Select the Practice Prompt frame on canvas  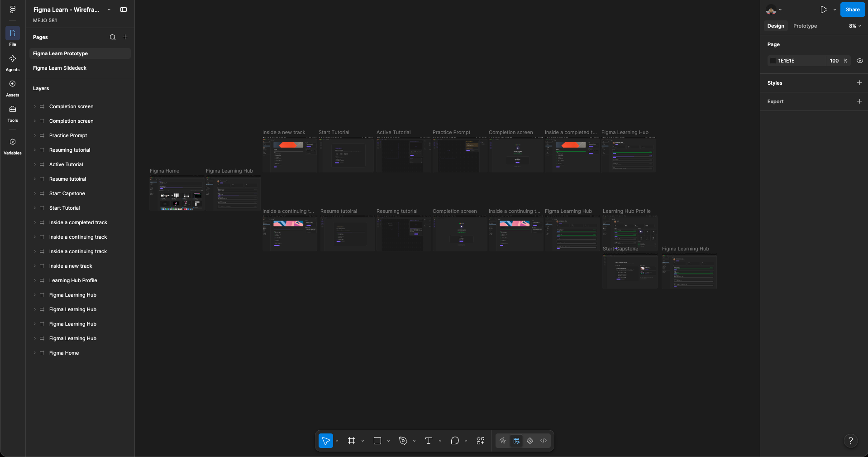[460, 155]
